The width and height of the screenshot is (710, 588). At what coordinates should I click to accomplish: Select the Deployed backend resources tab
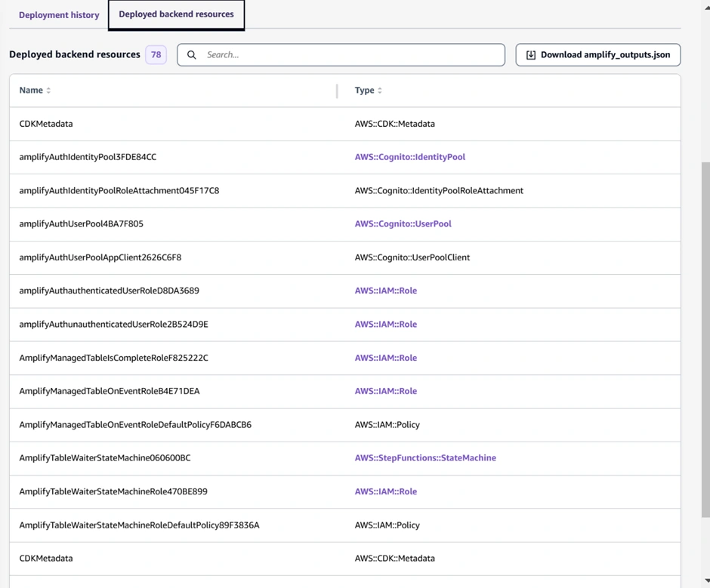pos(176,14)
